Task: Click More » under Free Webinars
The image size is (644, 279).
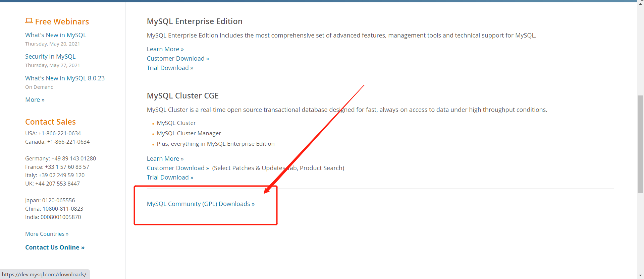Action: coord(35,100)
